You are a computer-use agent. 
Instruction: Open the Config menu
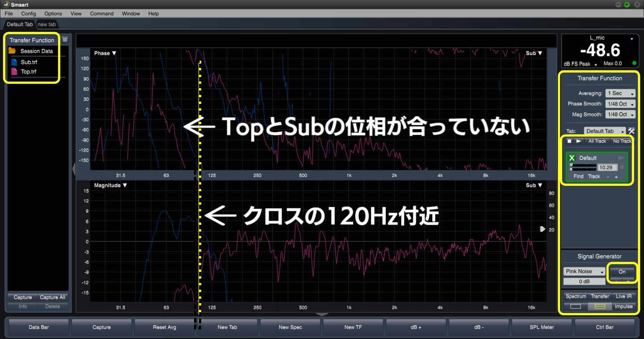(29, 13)
